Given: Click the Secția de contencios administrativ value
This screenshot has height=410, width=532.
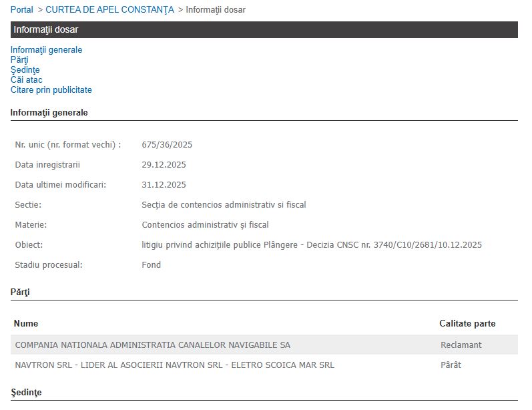Looking at the screenshot, I should coord(224,205).
